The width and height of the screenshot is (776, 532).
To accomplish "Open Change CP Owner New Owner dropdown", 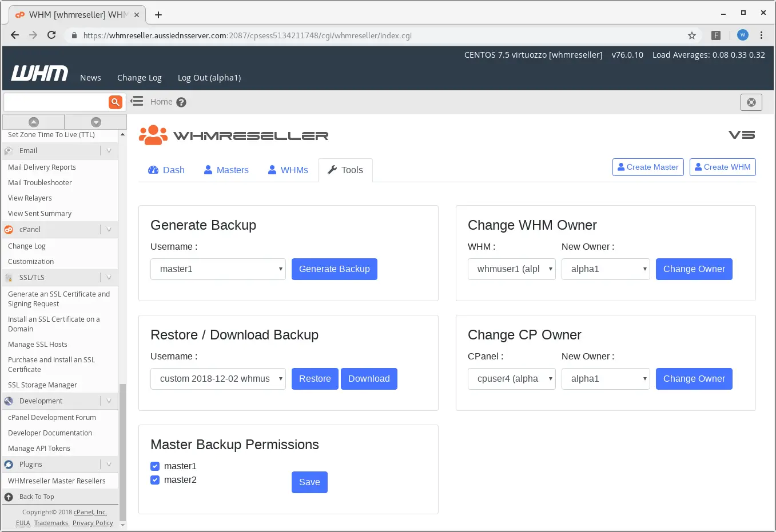I will point(606,379).
